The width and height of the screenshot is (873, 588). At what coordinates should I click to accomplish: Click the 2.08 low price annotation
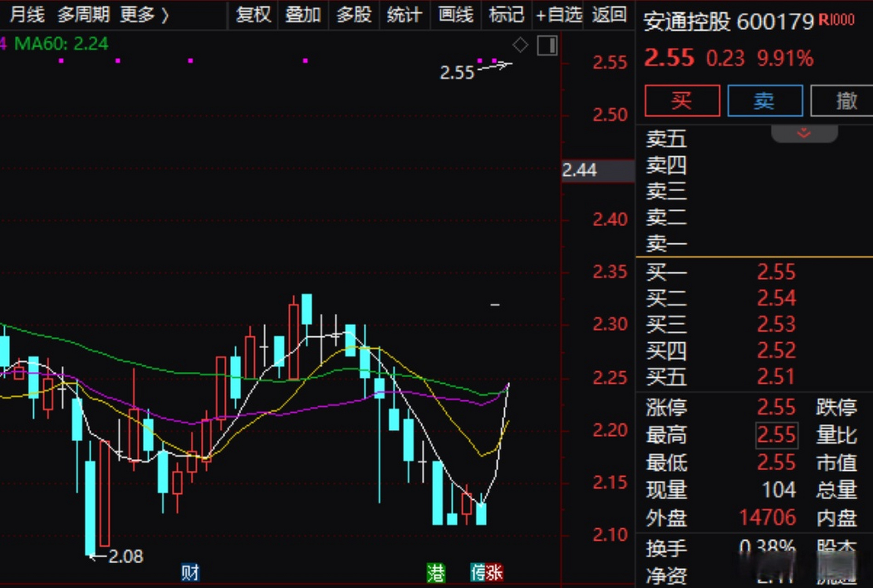[125, 556]
